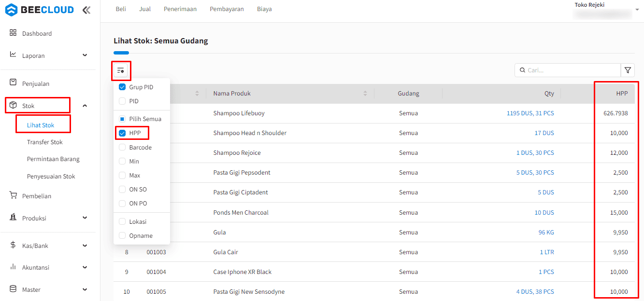The height and width of the screenshot is (301, 644).
Task: Select the Ponds Men Charcoal product name
Action: pyautogui.click(x=241, y=213)
